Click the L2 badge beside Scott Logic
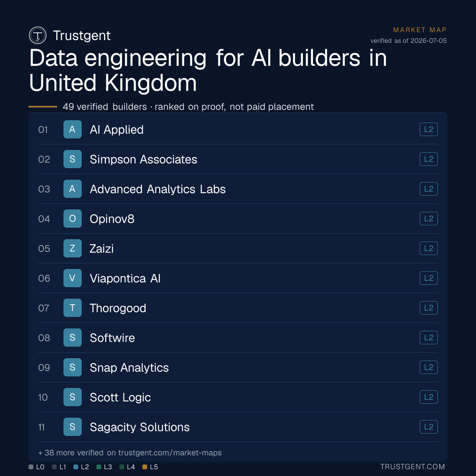This screenshot has height=476, width=476. [x=429, y=397]
